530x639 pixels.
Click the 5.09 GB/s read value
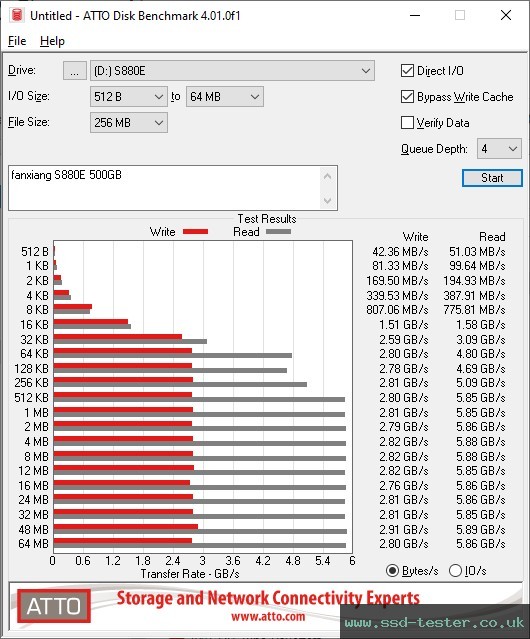(x=481, y=383)
